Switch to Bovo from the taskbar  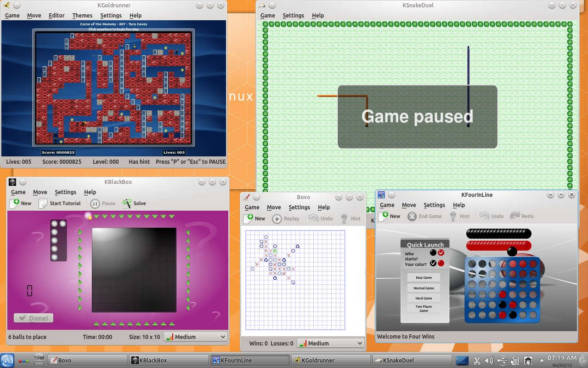pyautogui.click(x=87, y=361)
